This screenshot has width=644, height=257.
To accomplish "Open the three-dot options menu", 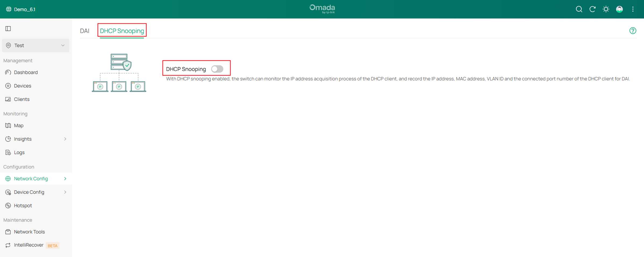I will pos(633,9).
